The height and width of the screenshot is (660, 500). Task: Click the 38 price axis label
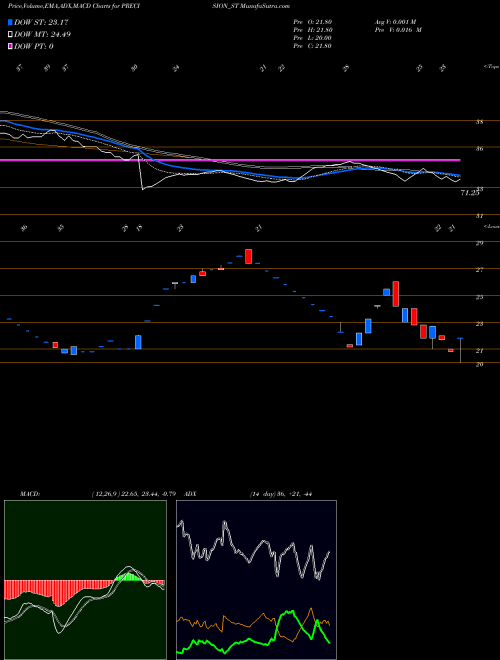[479, 122]
